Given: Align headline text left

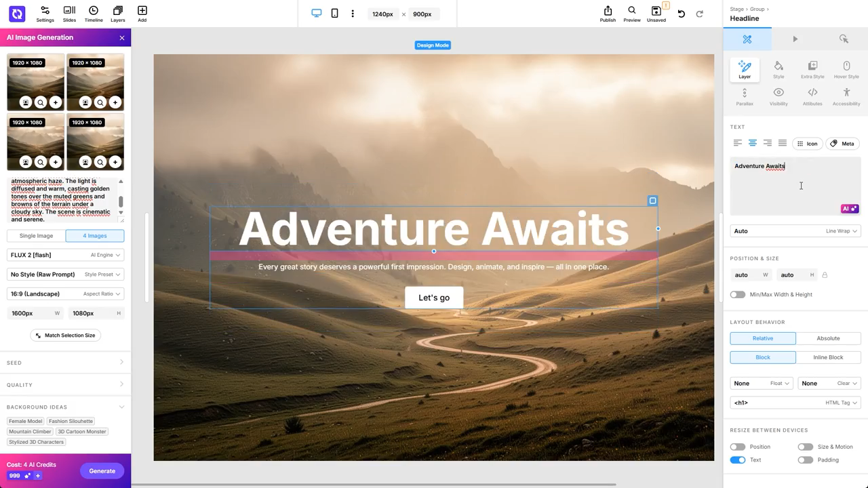Looking at the screenshot, I should pos(737,143).
